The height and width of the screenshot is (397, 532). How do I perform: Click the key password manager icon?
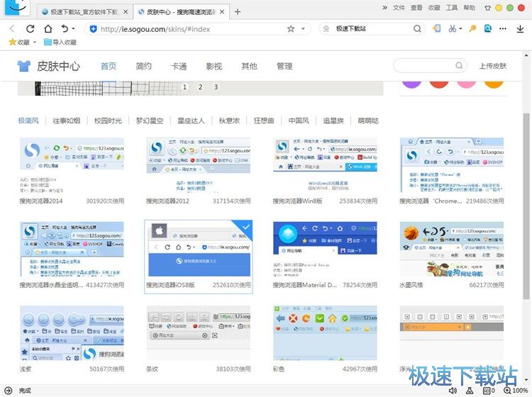coord(472,29)
